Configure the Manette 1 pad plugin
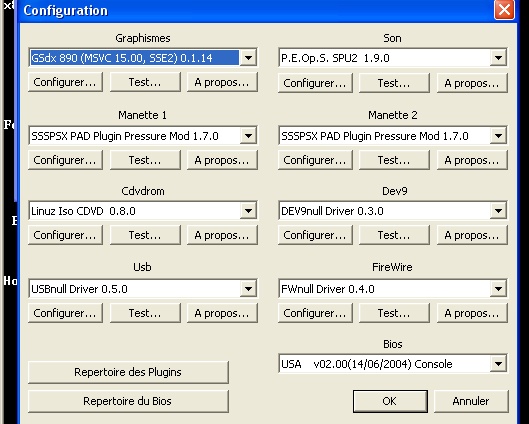This screenshot has width=529, height=424. [x=65, y=160]
